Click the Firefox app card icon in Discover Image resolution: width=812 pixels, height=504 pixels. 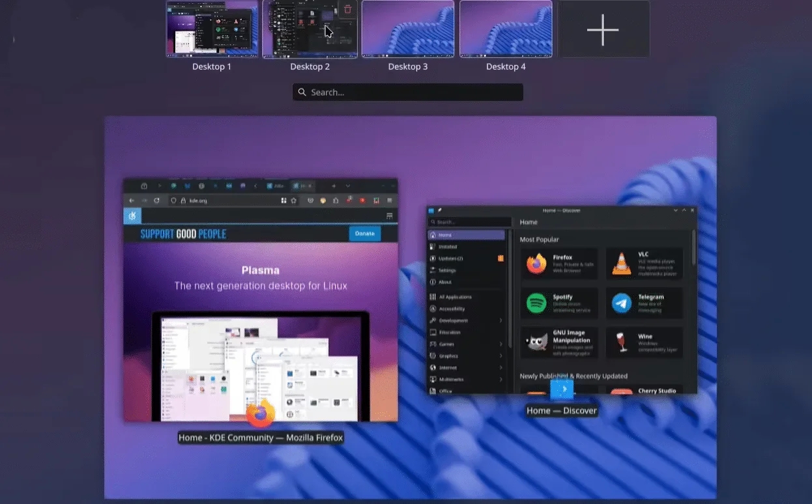(x=537, y=264)
